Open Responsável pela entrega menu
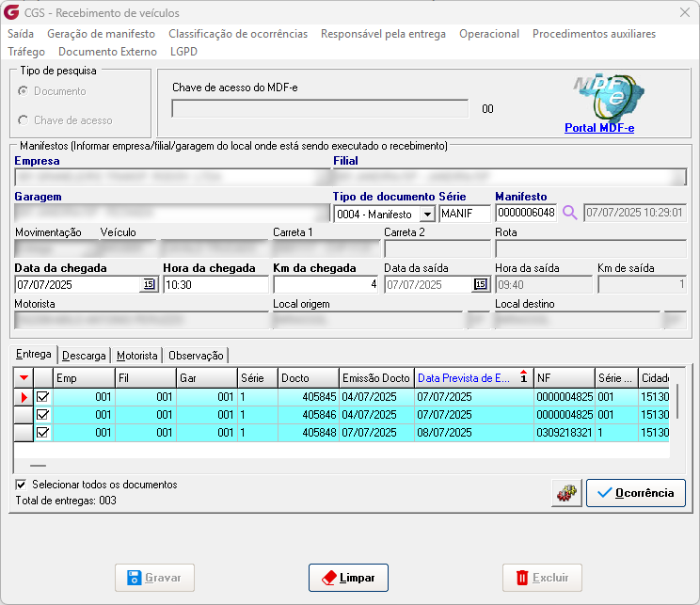700x605 pixels. pos(383,34)
